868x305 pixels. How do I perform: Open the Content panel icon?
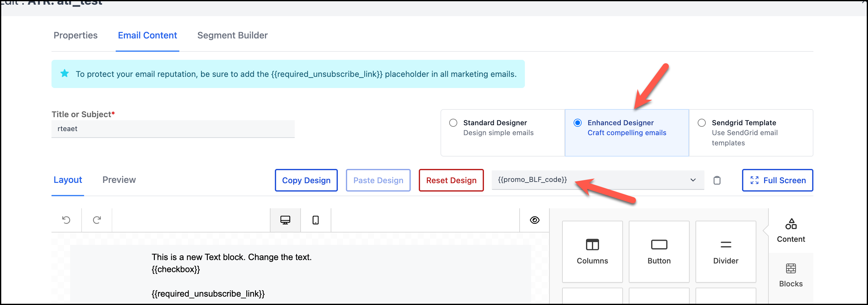click(790, 231)
